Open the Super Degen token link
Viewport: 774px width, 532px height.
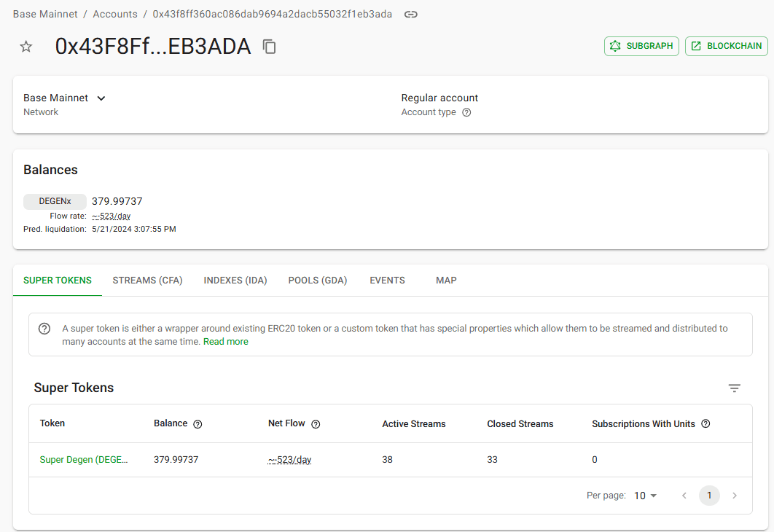tap(83, 460)
